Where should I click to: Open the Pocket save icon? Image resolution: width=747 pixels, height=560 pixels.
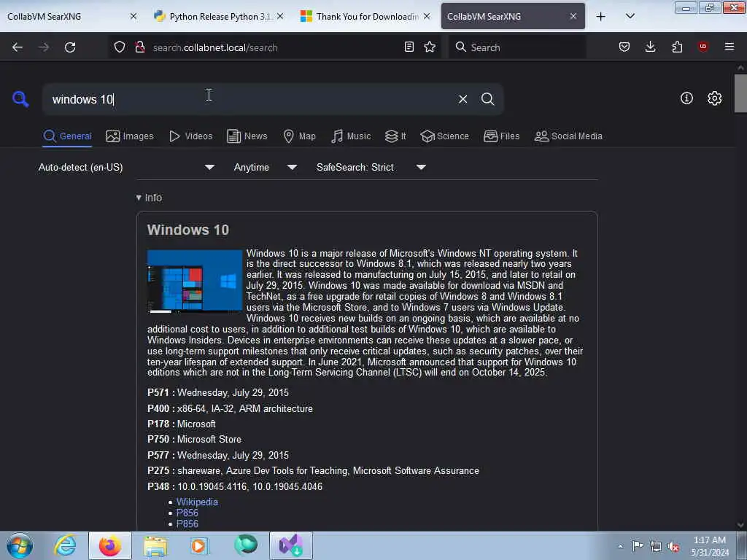pyautogui.click(x=624, y=47)
